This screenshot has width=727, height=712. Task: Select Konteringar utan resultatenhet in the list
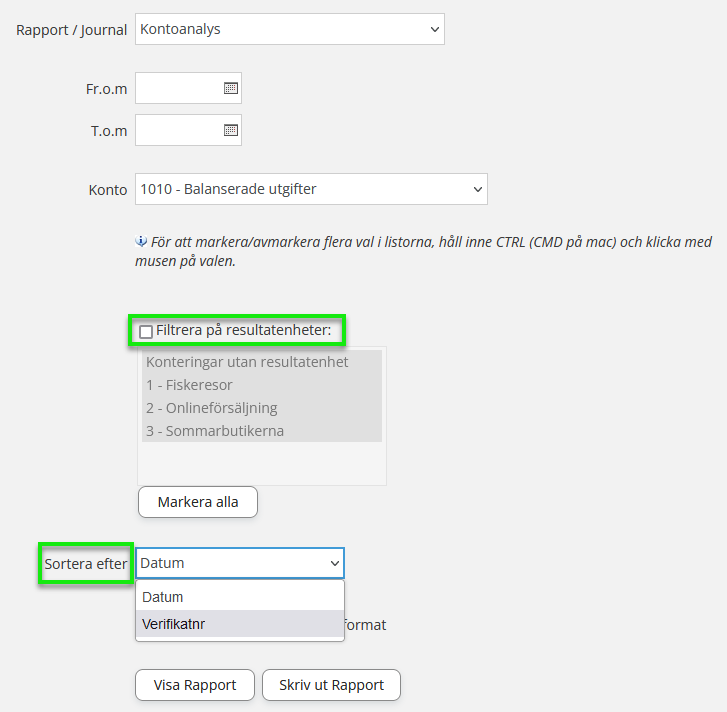pos(247,362)
